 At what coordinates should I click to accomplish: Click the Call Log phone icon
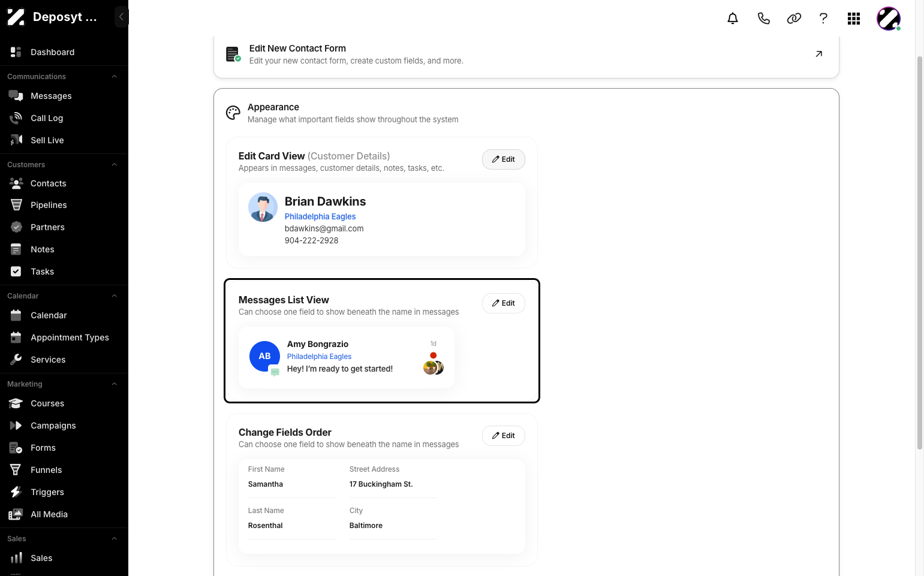pos(16,118)
